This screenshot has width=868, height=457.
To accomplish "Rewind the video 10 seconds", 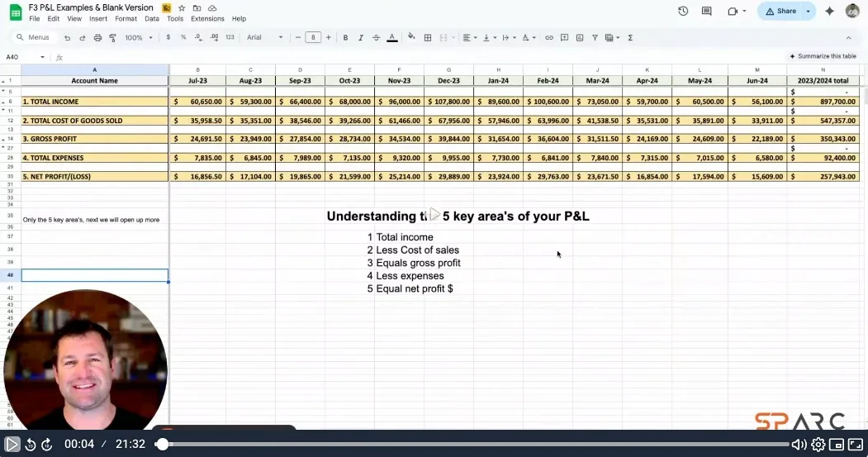I will 31,445.
